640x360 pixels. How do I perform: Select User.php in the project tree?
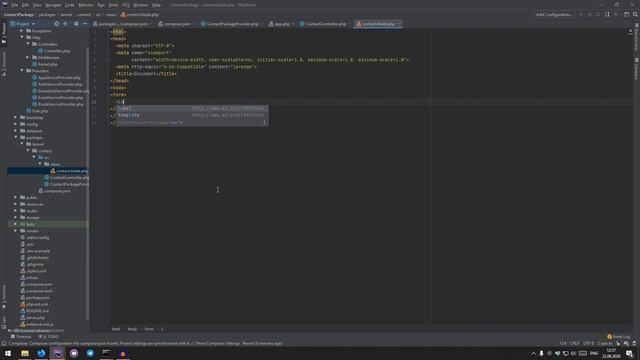pyautogui.click(x=37, y=111)
